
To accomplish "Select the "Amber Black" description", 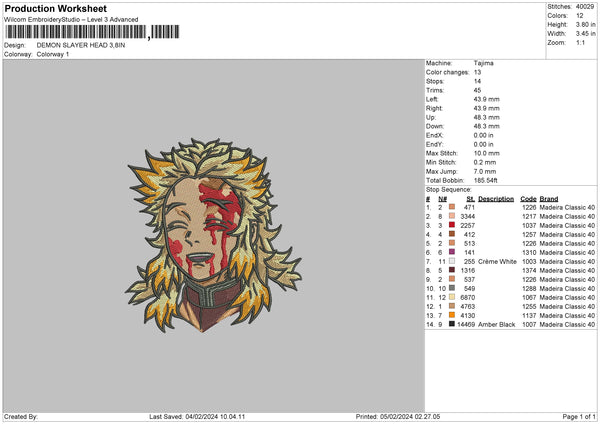I will (x=497, y=325).
